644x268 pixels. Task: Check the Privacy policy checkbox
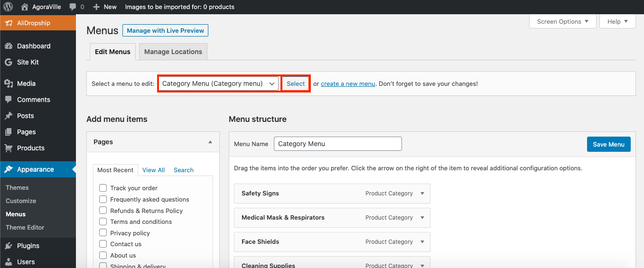click(103, 233)
